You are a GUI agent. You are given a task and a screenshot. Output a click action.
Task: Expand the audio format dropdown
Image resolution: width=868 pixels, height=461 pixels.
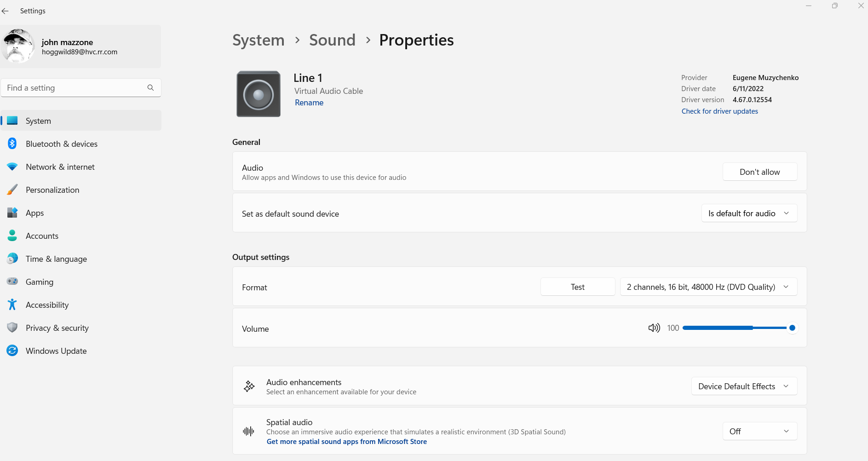click(708, 287)
